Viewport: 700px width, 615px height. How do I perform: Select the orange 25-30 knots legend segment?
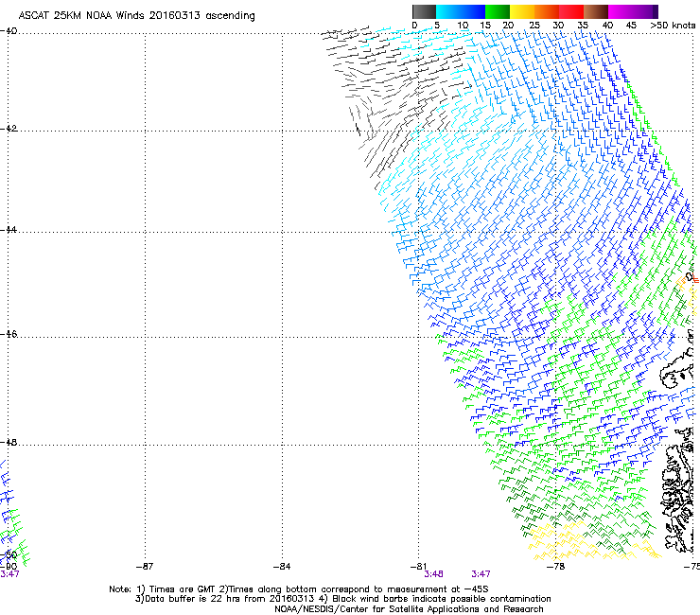pos(547,11)
